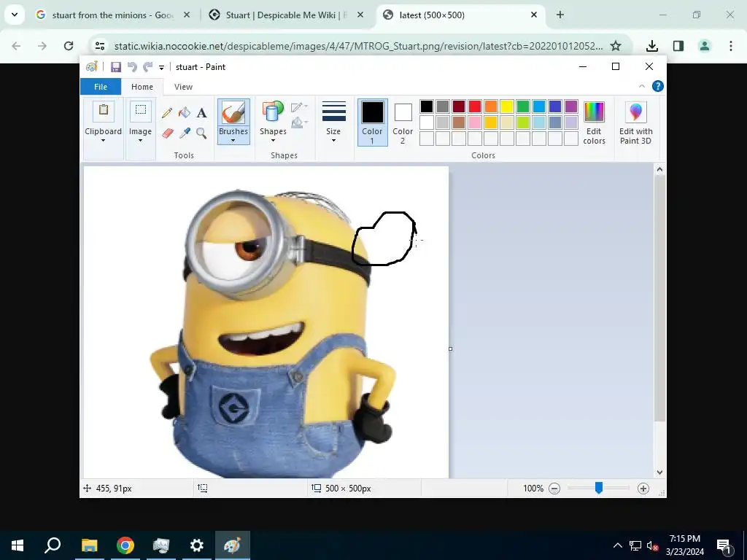Collapse the Paint ribbon chevron
Image resolution: width=747 pixels, height=560 pixels.
642,86
